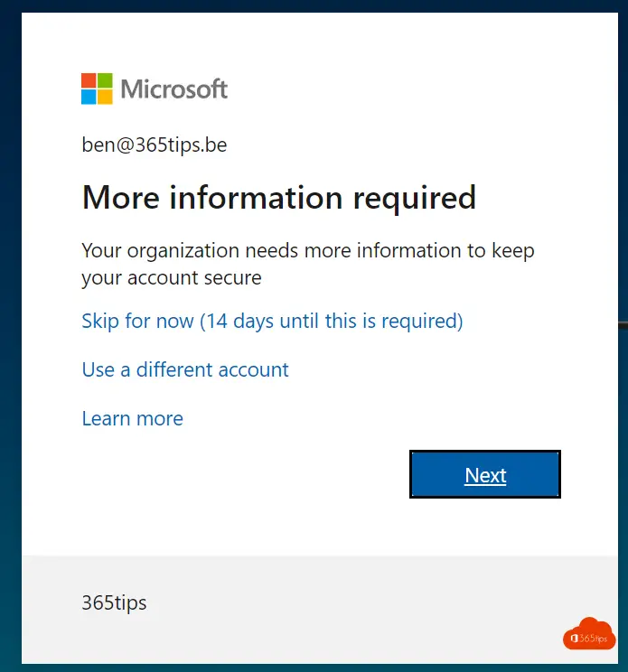
Task: Click the 365tips footer organization name
Action: (114, 603)
